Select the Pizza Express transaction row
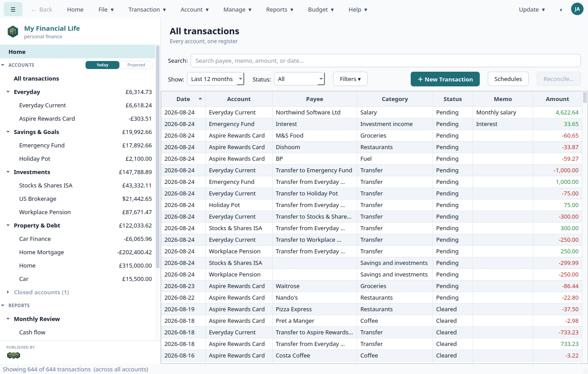The height and width of the screenshot is (374, 588). [x=372, y=309]
